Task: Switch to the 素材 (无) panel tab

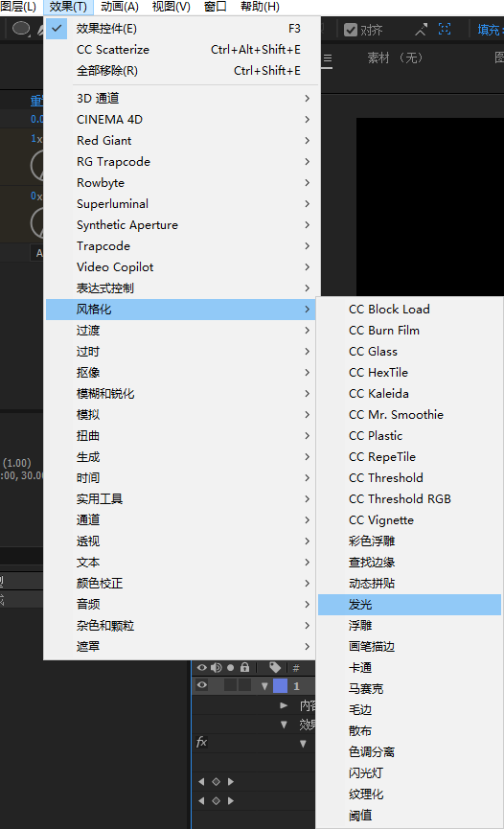Action: click(395, 58)
